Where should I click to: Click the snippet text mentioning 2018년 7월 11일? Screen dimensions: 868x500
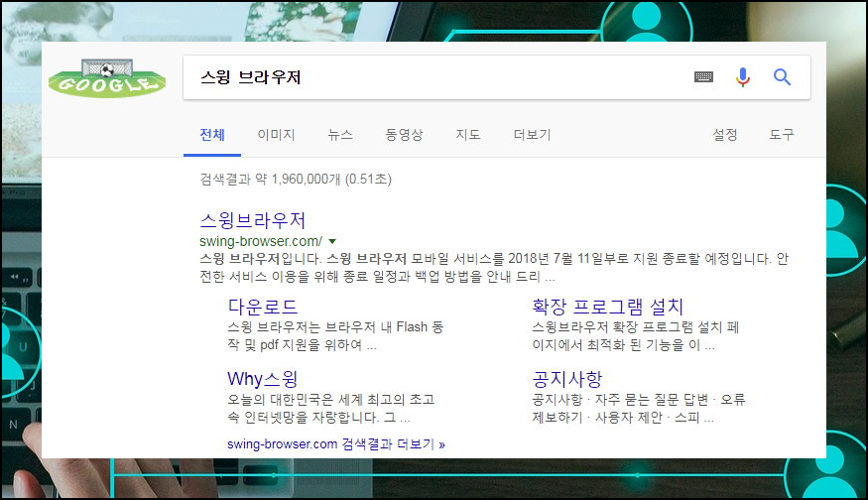click(494, 268)
